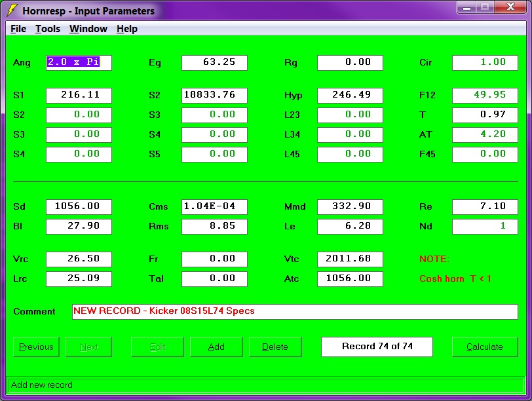Click the Delete button
Screen dimensions: 532x401
point(275,347)
